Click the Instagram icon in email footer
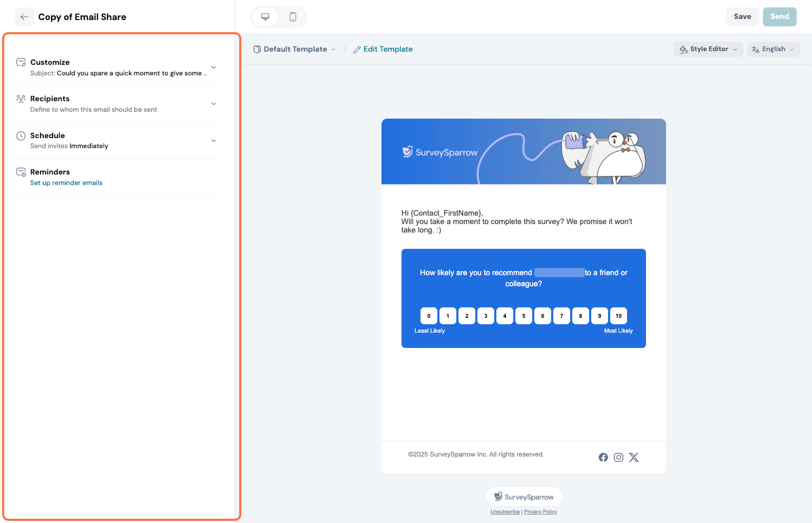 point(619,457)
